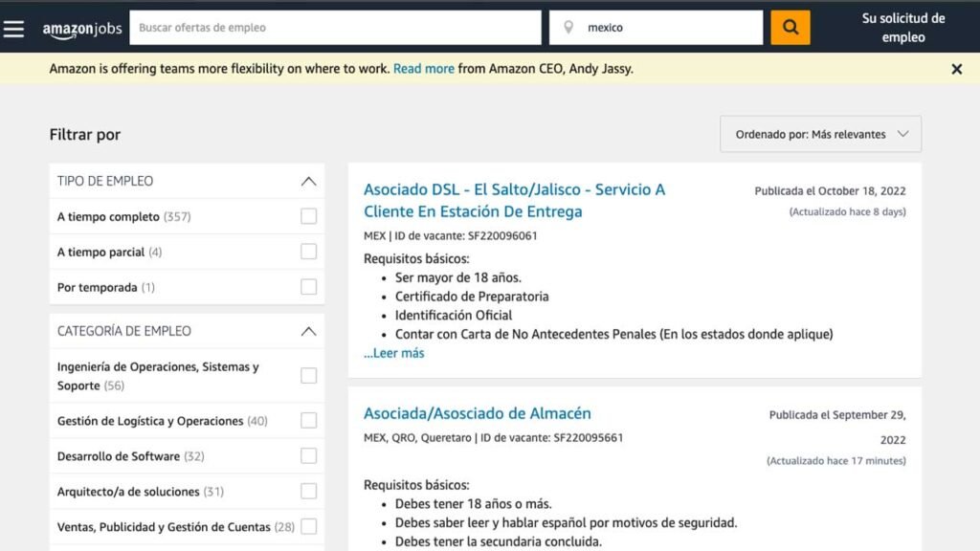Image resolution: width=980 pixels, height=551 pixels.
Task: Click the orange search magnifier button
Action: point(790,28)
